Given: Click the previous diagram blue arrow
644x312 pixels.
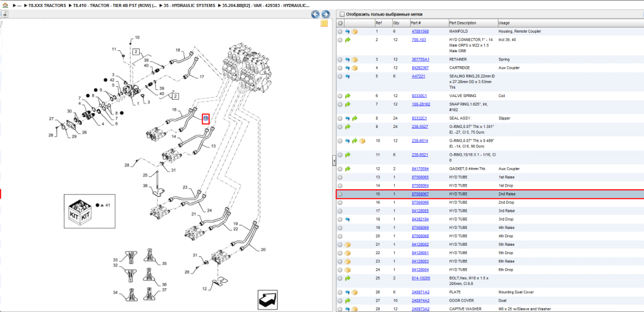Looking at the screenshot, I should pos(315,14).
